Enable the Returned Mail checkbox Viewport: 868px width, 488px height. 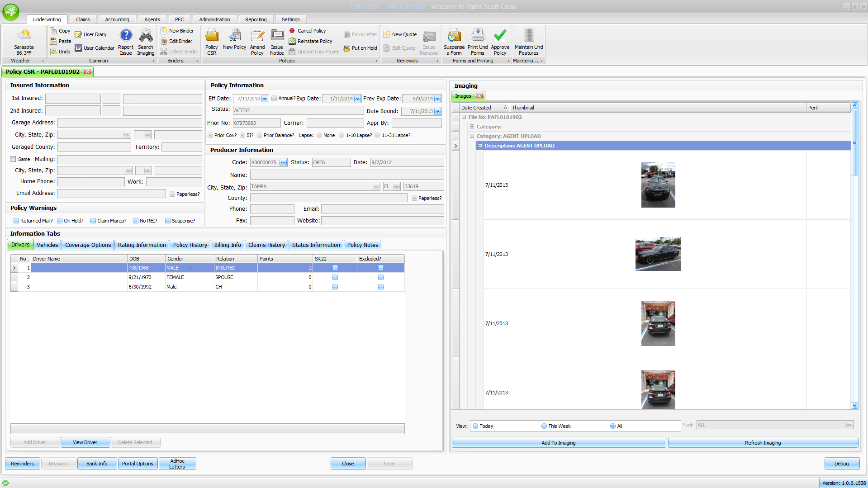[x=16, y=221]
